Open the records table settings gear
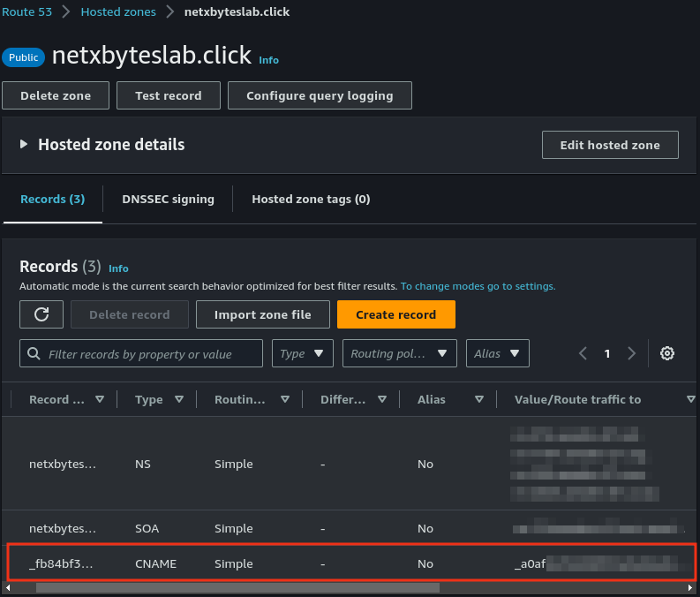Image resolution: width=700 pixels, height=597 pixels. 667,353
